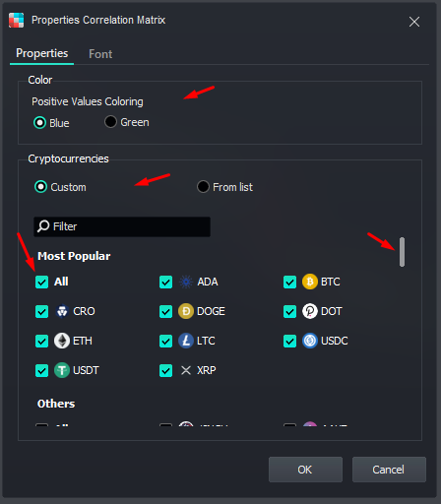Click the search magnifier in Filter box
Viewport: 441px width, 504px height.
[x=43, y=226]
